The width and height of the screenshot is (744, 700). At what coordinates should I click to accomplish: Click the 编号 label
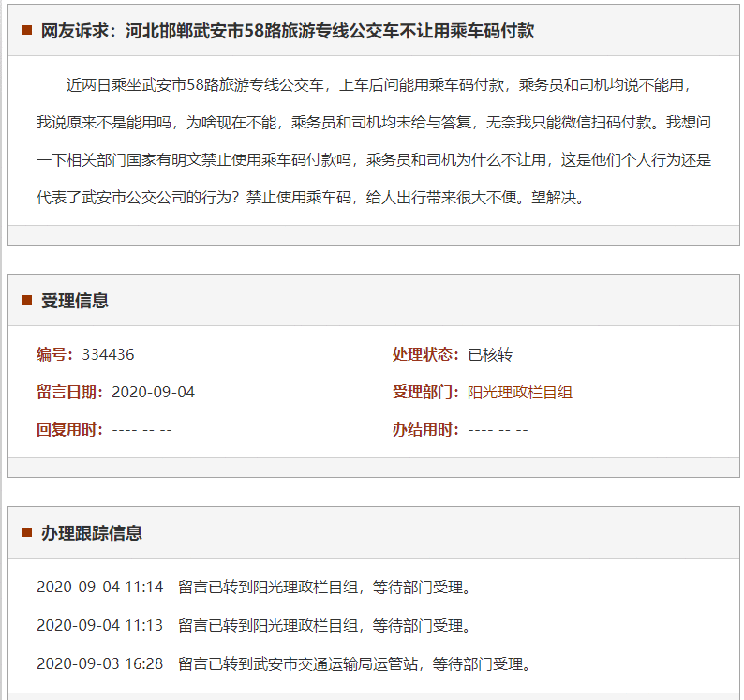55,354
